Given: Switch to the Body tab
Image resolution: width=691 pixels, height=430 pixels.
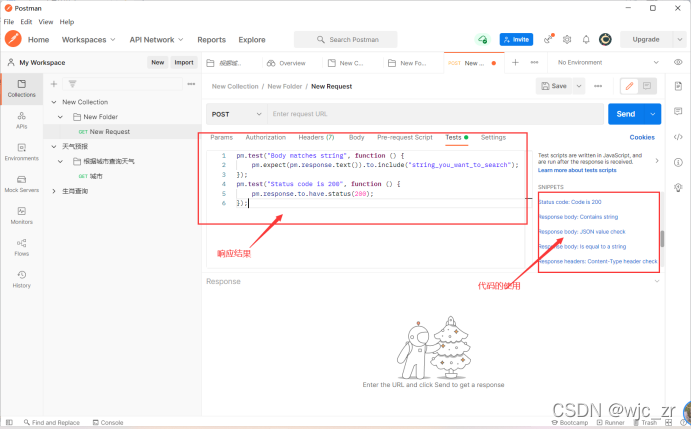Looking at the screenshot, I should tap(357, 137).
